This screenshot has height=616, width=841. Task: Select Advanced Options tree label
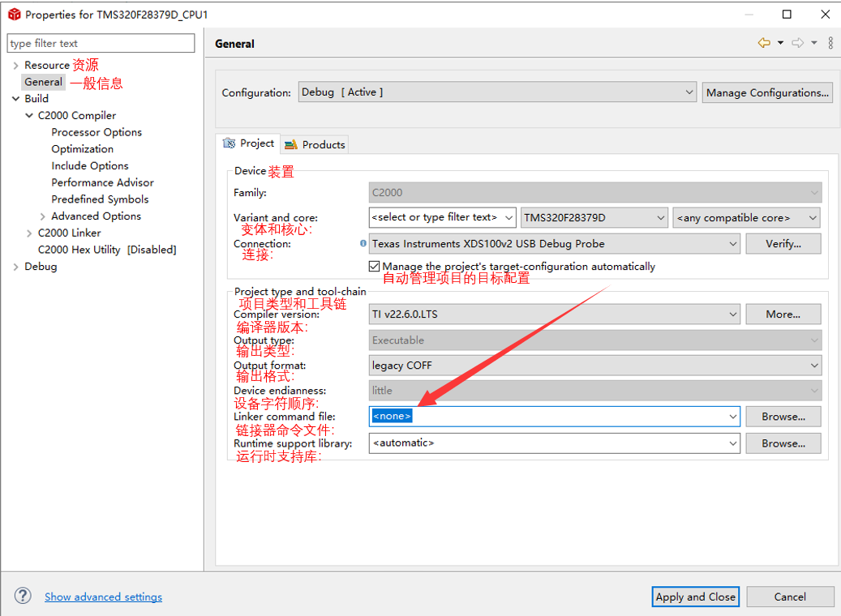tap(96, 216)
